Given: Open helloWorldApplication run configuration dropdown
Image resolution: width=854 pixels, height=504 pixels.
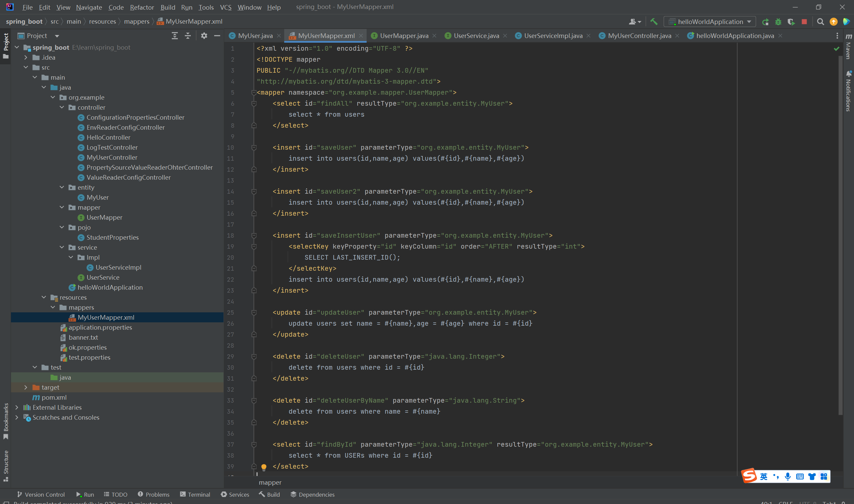Looking at the screenshot, I should point(710,22).
